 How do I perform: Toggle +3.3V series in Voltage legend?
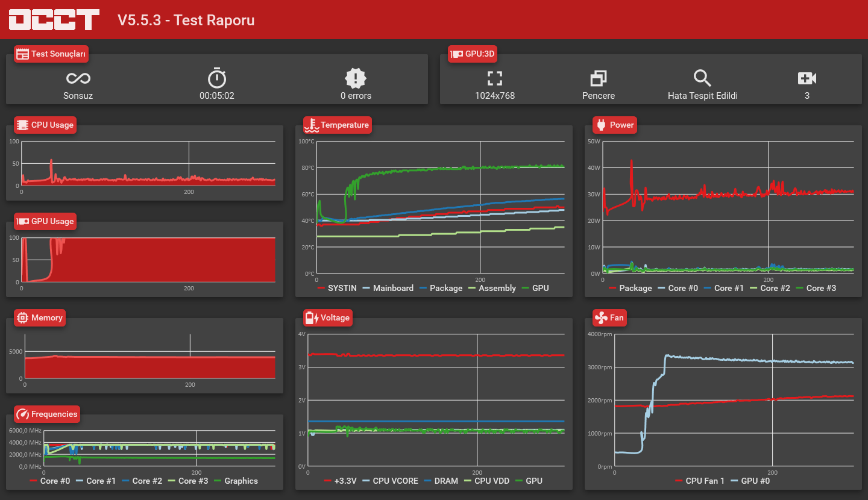tap(341, 481)
